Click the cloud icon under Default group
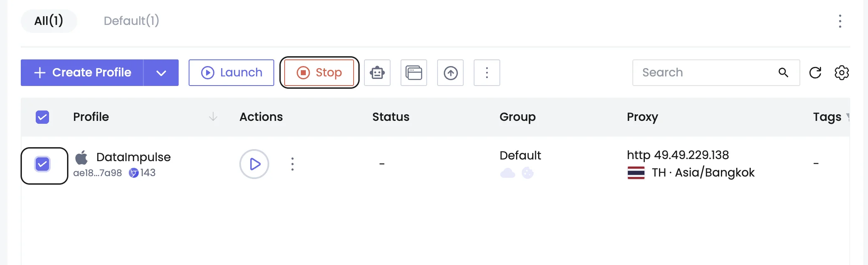Screen dimensions: 868x265 [507, 173]
